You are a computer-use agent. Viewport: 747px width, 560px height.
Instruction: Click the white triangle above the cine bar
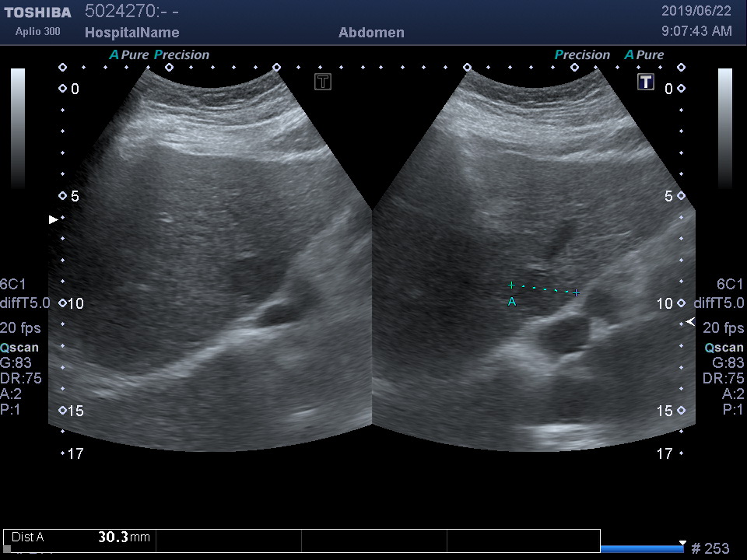tap(682, 542)
